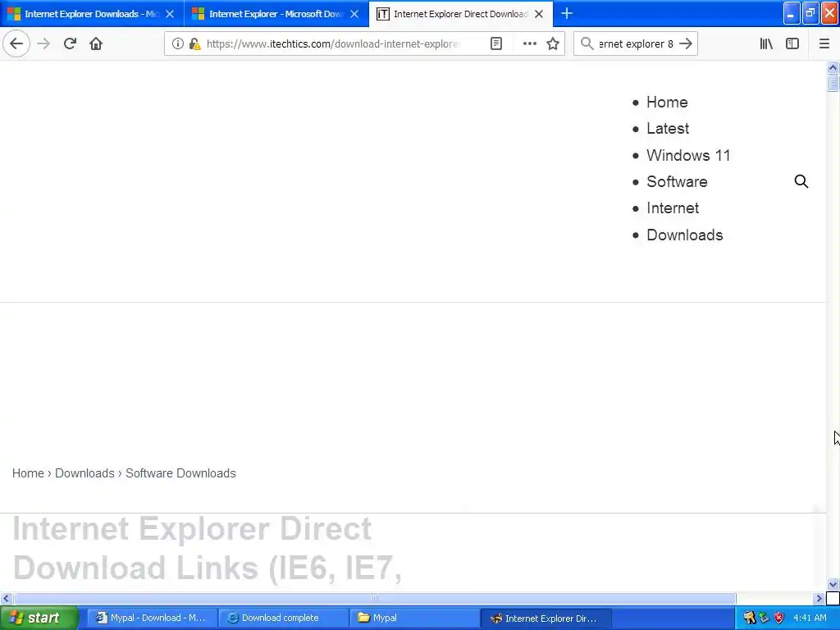Reload the current page
Viewport: 840px width, 630px height.
70,43
